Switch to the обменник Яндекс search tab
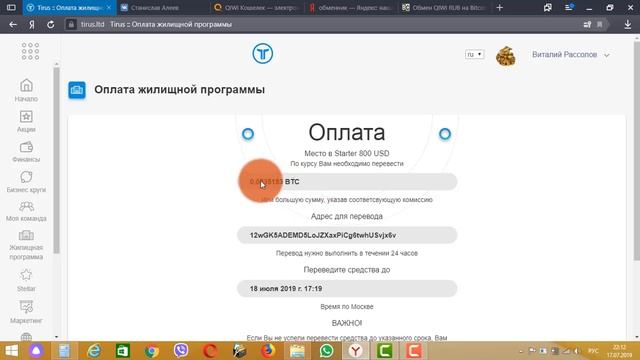Image resolution: width=640 pixels, height=360 pixels. click(351, 8)
